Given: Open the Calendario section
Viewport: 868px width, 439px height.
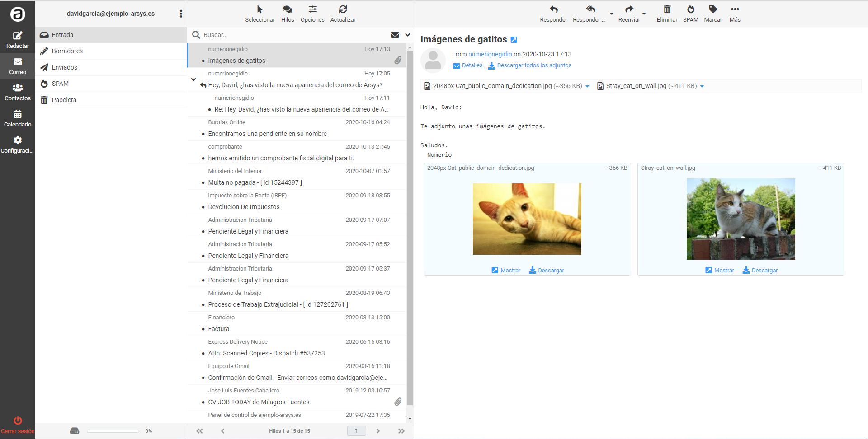Looking at the screenshot, I should (18, 118).
